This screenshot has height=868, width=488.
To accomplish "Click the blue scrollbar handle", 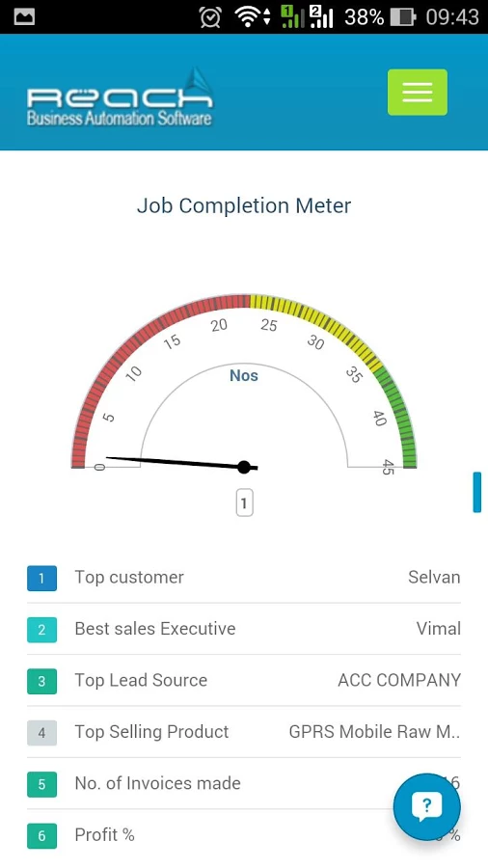I will (477, 492).
